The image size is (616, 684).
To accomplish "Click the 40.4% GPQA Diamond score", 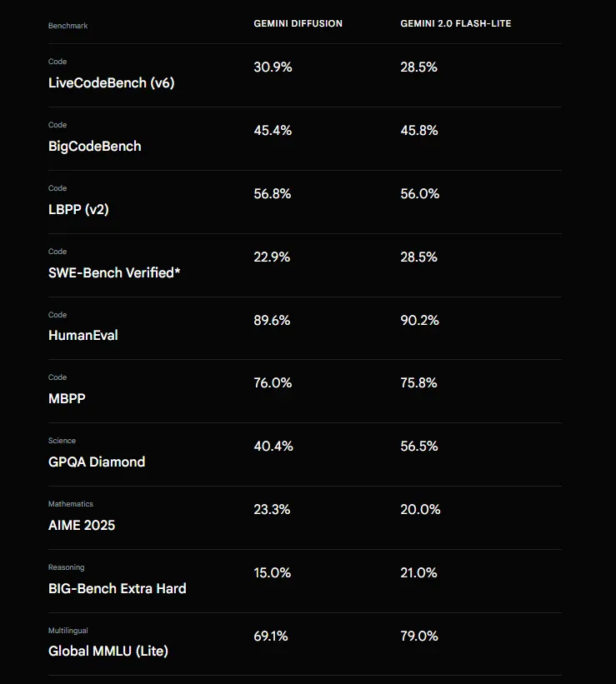I will [x=273, y=447].
